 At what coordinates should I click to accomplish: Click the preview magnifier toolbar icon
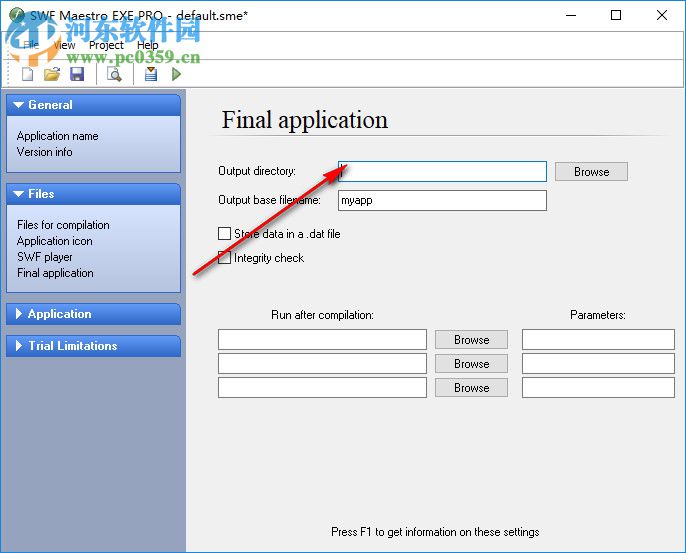click(x=114, y=74)
